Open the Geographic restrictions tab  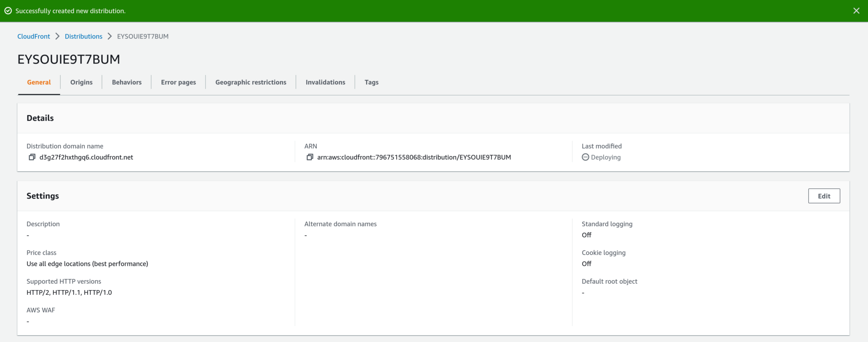click(x=251, y=82)
